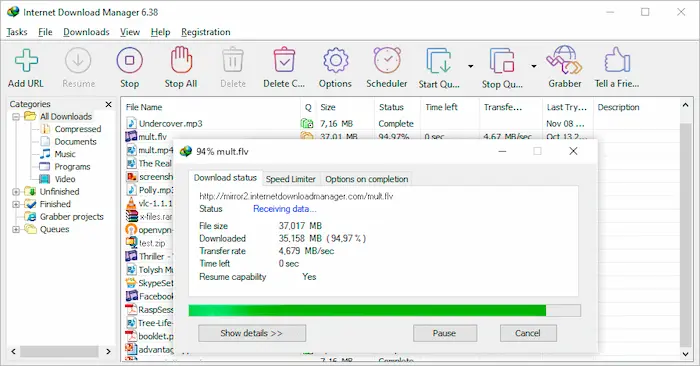700x366 pixels.
Task: Select the Download status tab
Action: 225,178
